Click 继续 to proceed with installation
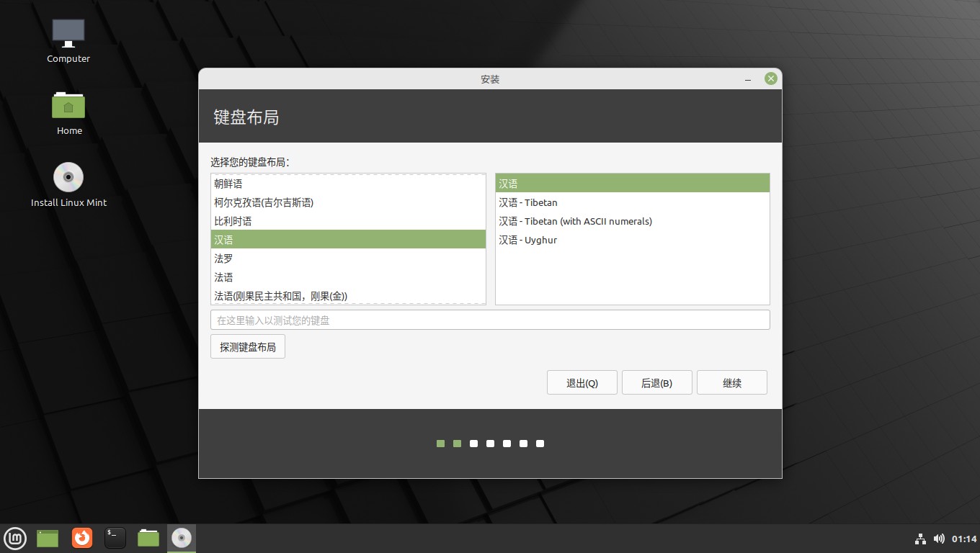980x553 pixels. tap(731, 382)
